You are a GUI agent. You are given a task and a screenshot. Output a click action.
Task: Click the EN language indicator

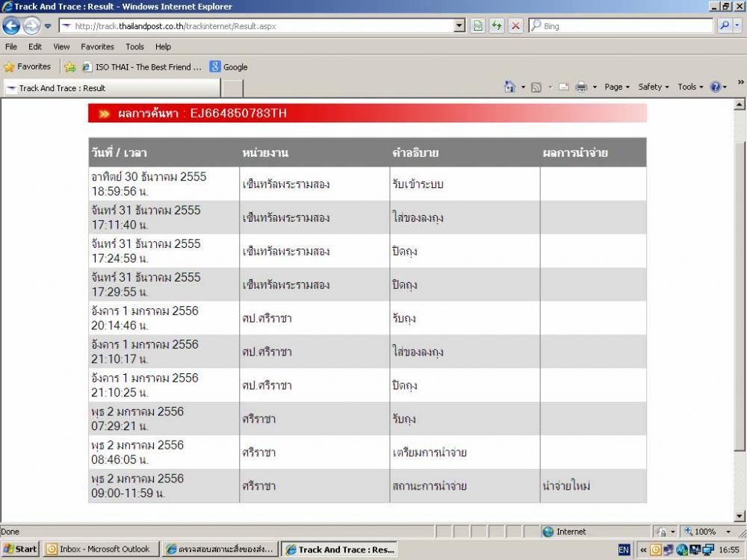[624, 550]
